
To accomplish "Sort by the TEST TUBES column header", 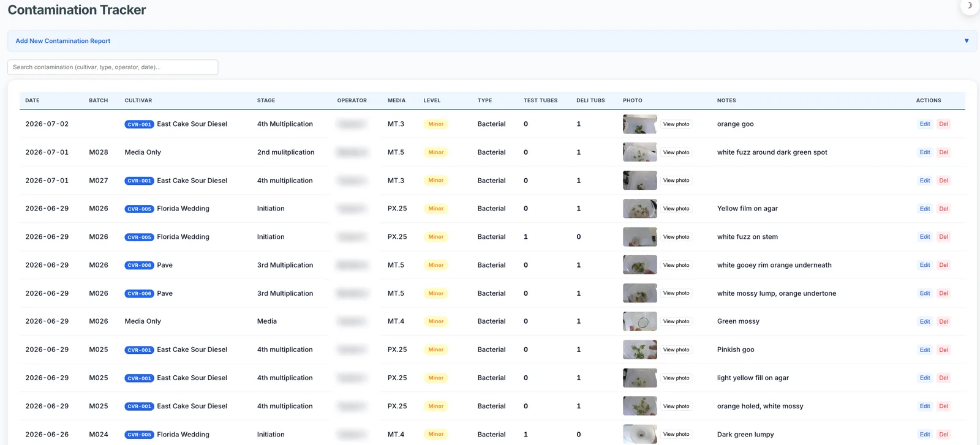I will pyautogui.click(x=540, y=100).
